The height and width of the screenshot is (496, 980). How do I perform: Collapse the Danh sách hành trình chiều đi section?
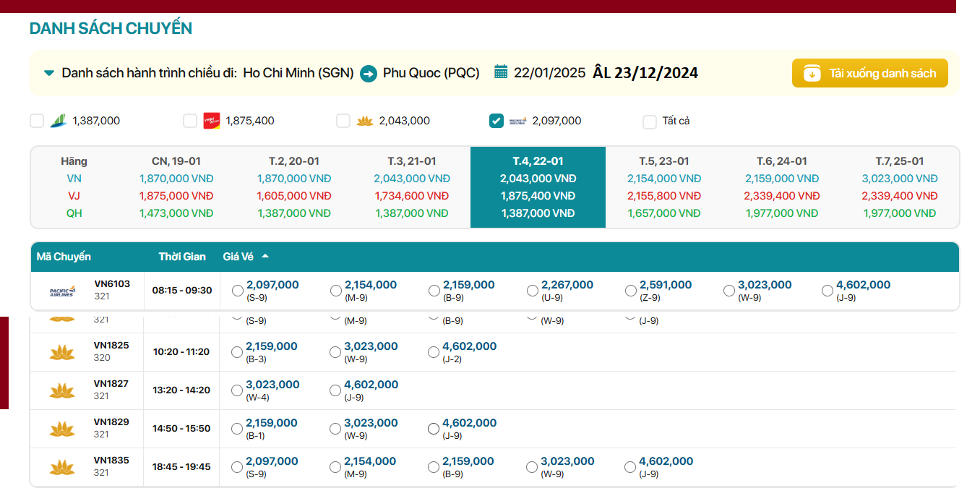tap(49, 73)
